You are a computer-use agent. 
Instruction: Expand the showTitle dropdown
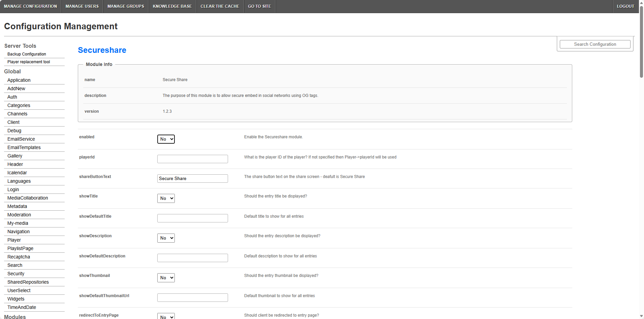(166, 198)
